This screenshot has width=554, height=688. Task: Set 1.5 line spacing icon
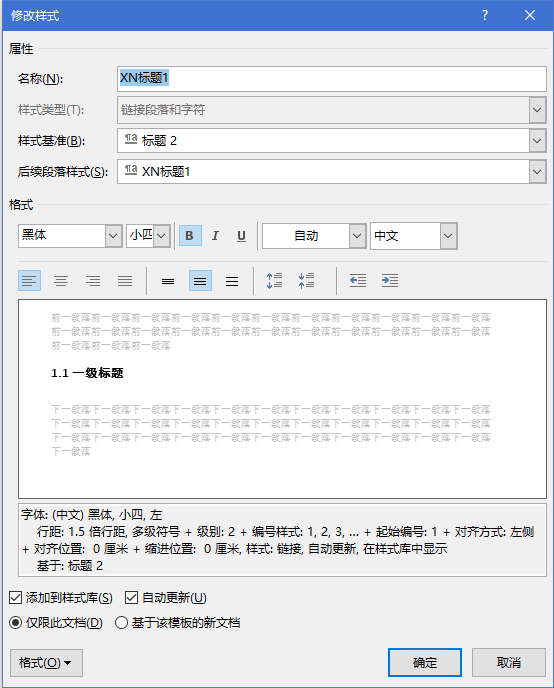coord(200,280)
